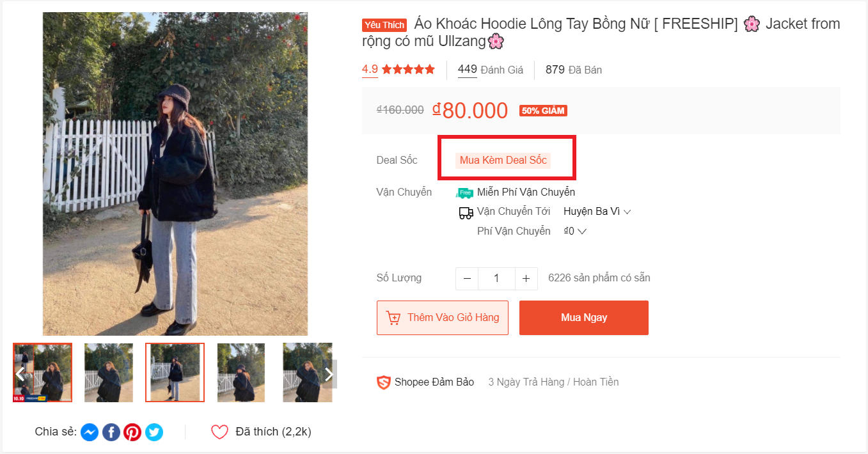Share product on Facebook
The height and width of the screenshot is (454, 868).
pos(111,432)
